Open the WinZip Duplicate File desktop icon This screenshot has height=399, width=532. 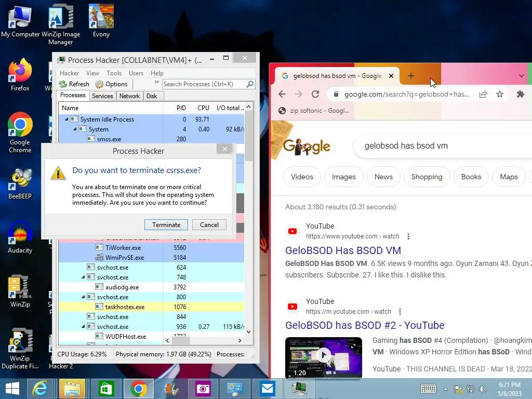[x=20, y=349]
